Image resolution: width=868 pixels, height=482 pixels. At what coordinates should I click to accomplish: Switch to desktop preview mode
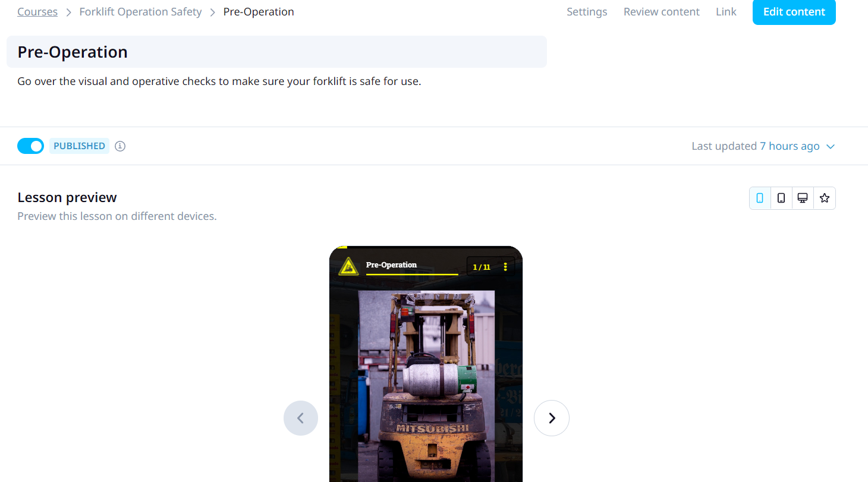(803, 199)
